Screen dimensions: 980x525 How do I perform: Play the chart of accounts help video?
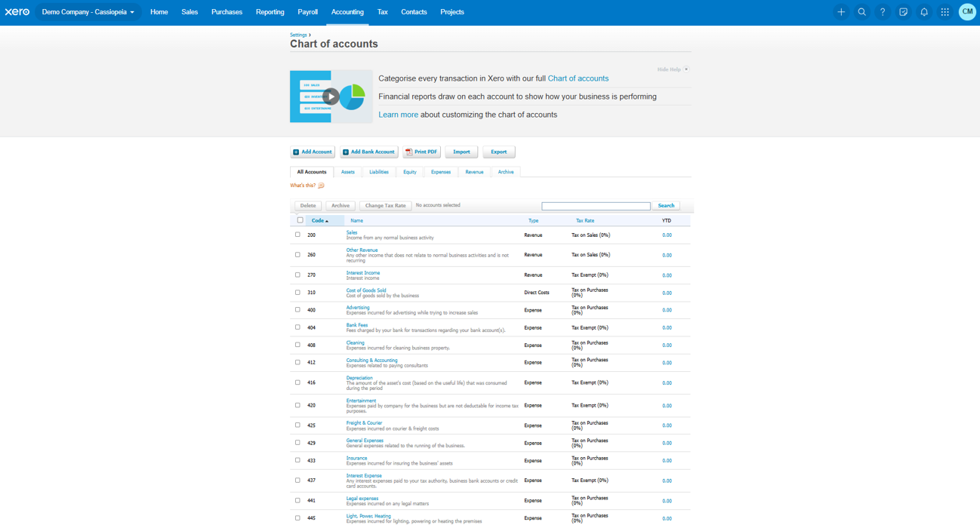(x=331, y=97)
